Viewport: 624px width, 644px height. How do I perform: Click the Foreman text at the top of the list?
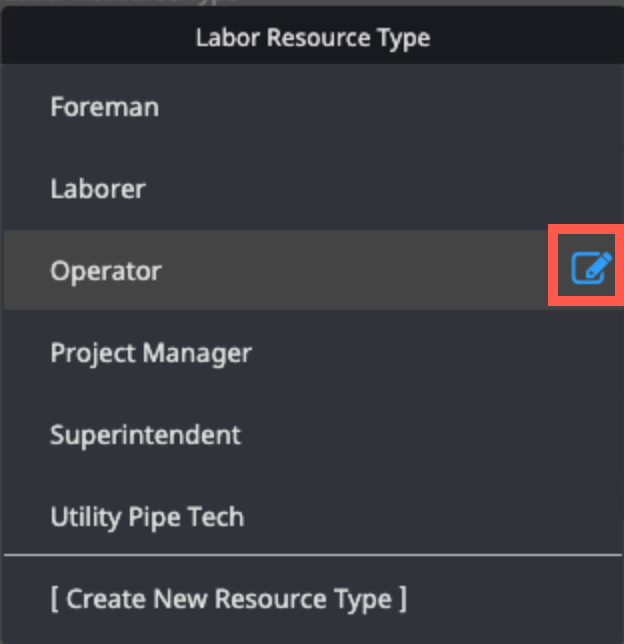(x=104, y=107)
